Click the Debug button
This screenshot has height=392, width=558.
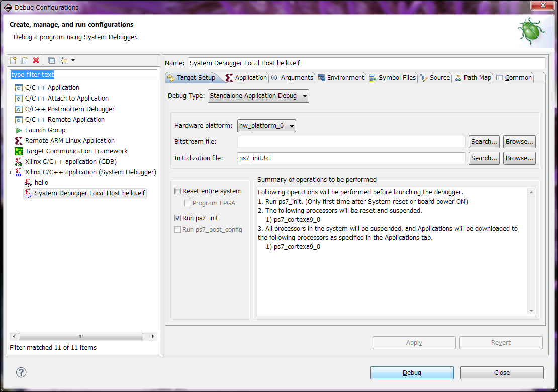(412, 373)
